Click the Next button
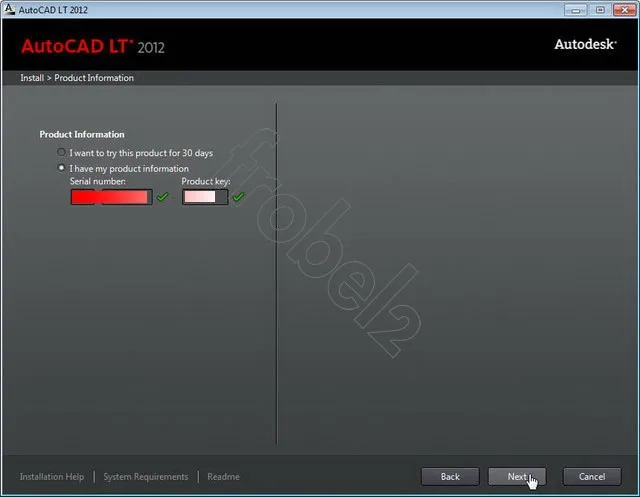640x497 pixels. 517,477
